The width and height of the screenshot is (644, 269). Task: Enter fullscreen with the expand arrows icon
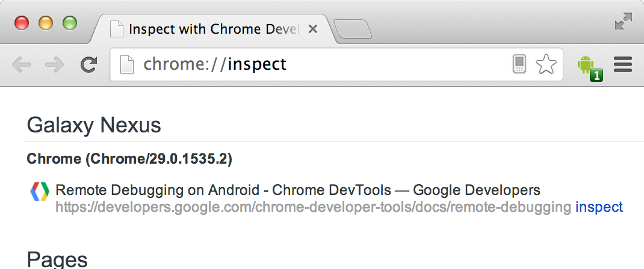coord(623,22)
